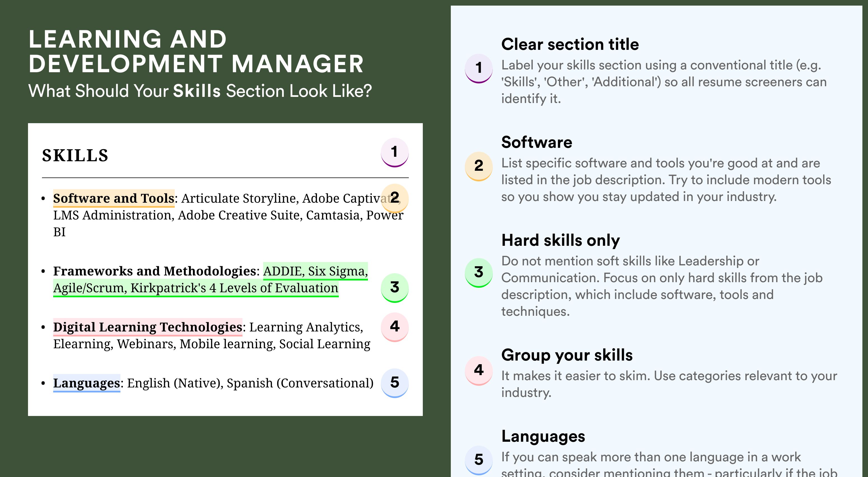This screenshot has height=477, width=868.
Task: Click purple badge 1 beside SKILLS heading
Action: pos(395,152)
